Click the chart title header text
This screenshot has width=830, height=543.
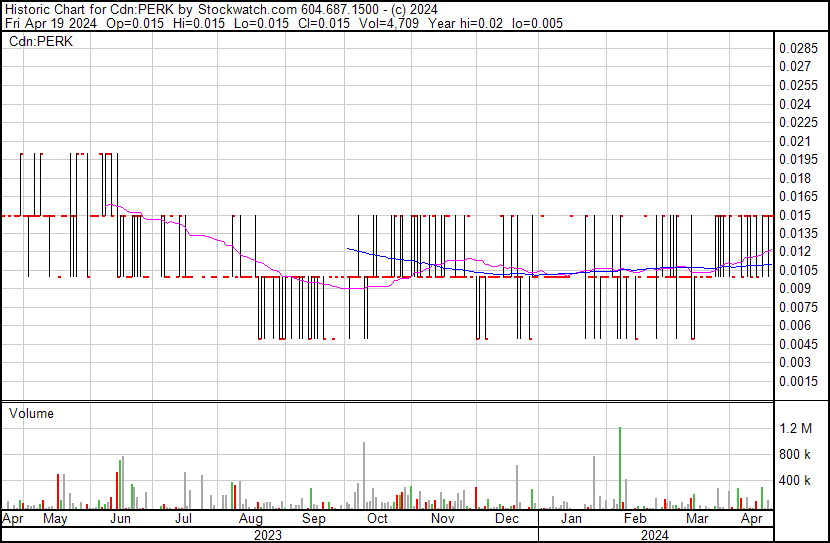[221, 10]
